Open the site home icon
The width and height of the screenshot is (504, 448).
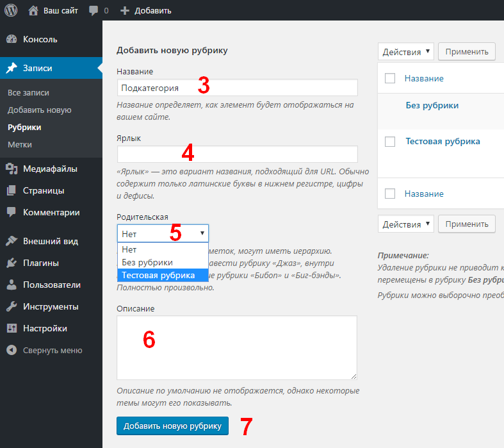click(x=33, y=11)
